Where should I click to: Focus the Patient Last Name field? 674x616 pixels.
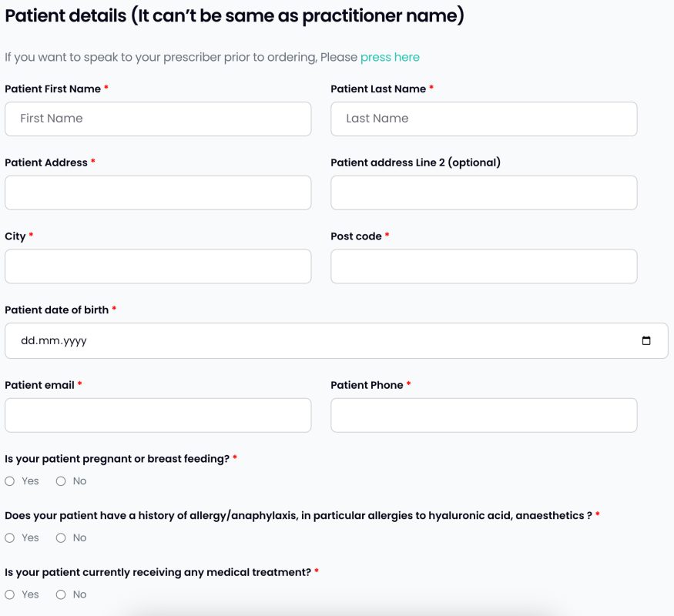484,119
